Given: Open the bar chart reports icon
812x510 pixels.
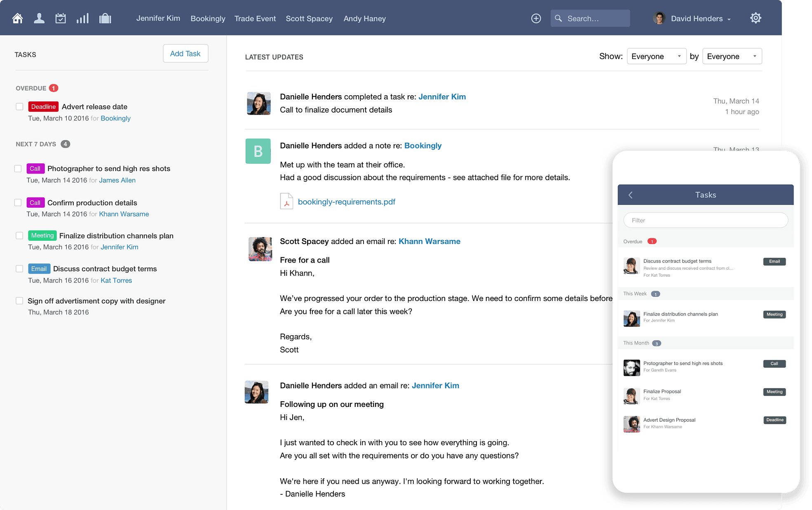Looking at the screenshot, I should (x=82, y=18).
